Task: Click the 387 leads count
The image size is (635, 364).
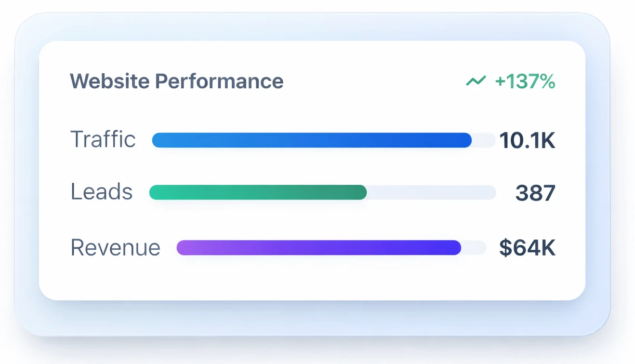Action: click(x=535, y=193)
